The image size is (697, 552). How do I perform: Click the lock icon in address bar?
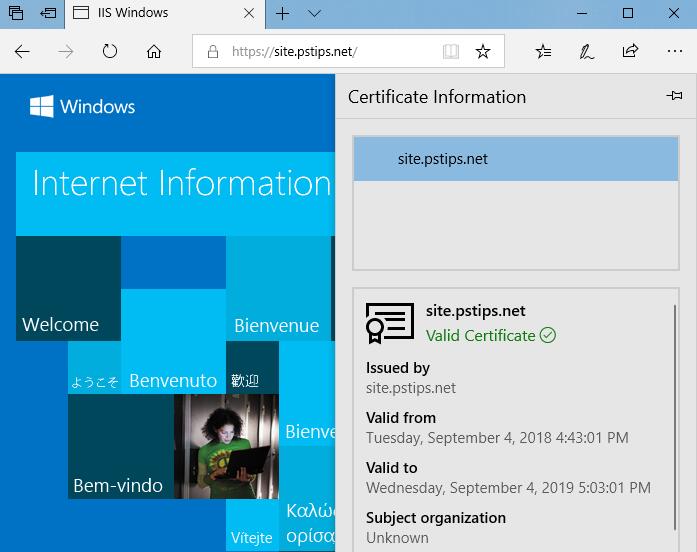tap(213, 52)
